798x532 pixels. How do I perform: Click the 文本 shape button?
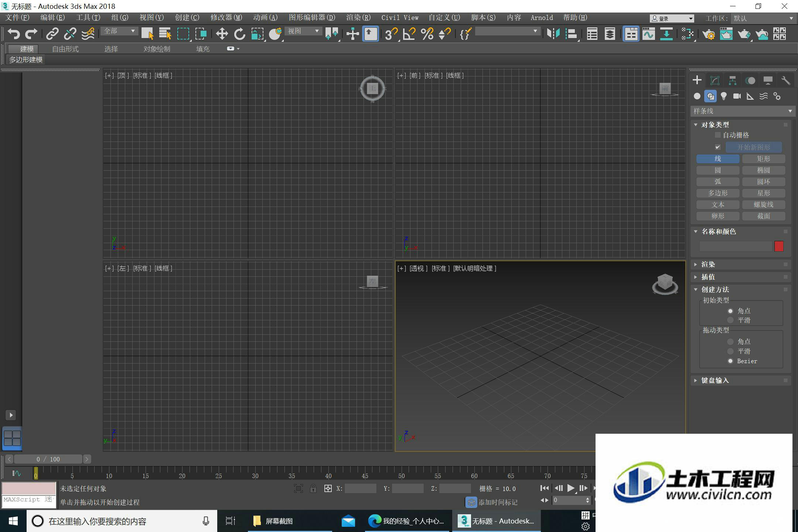pyautogui.click(x=718, y=205)
